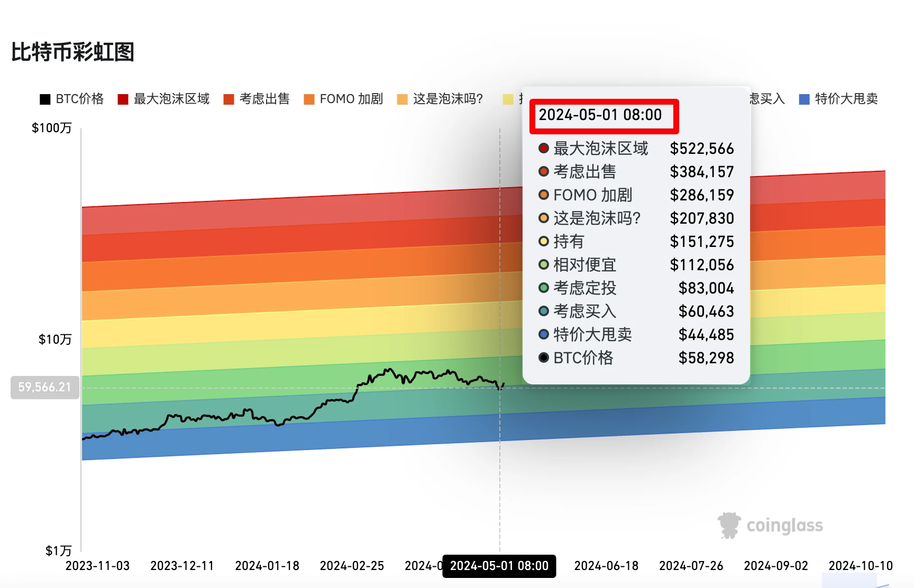Click the 这是泡沫吗? legend color square
The width and height of the screenshot is (914, 588).
[402, 99]
